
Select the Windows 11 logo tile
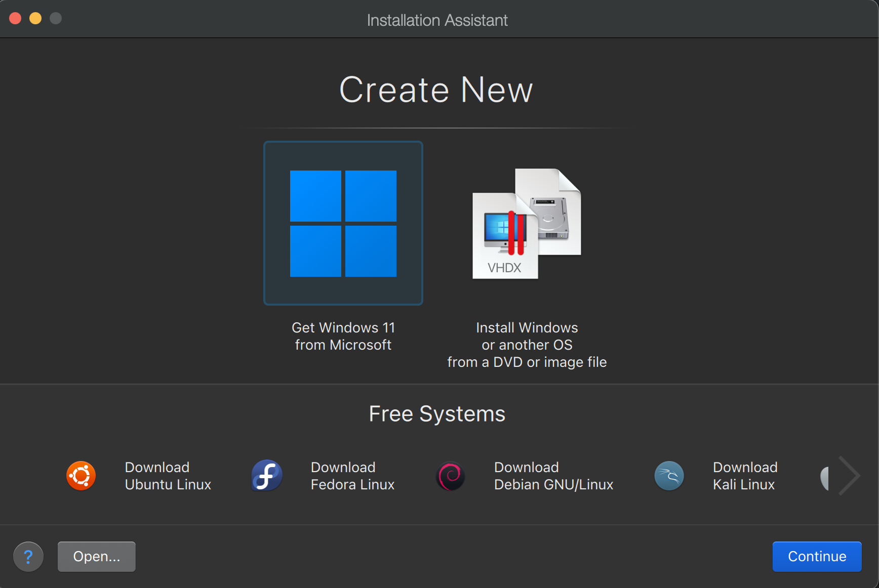point(343,223)
